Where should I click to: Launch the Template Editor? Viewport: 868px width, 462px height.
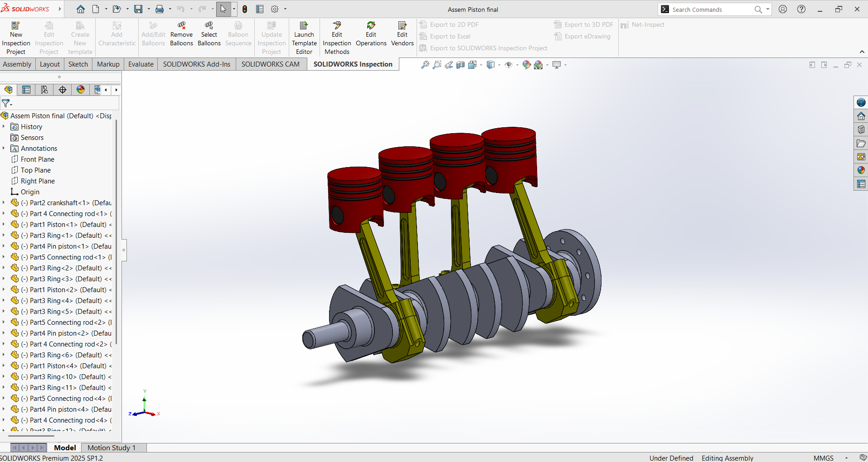point(304,38)
